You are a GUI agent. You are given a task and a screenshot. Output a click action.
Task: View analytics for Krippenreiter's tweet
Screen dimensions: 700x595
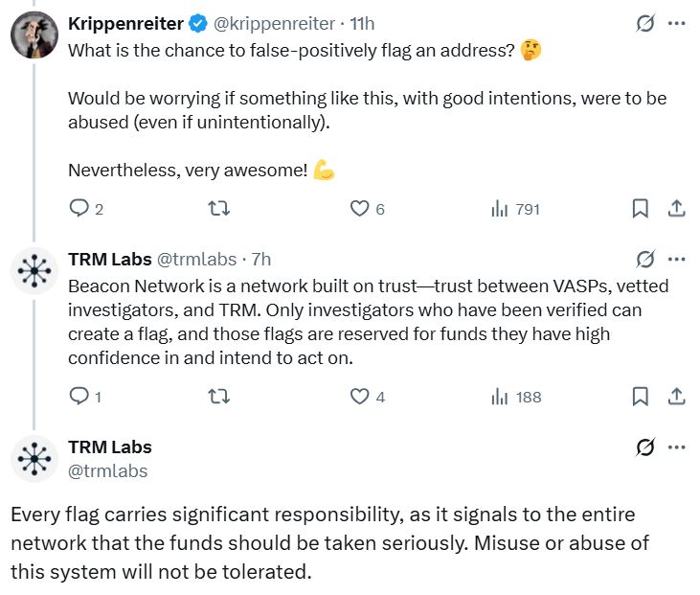(x=499, y=208)
